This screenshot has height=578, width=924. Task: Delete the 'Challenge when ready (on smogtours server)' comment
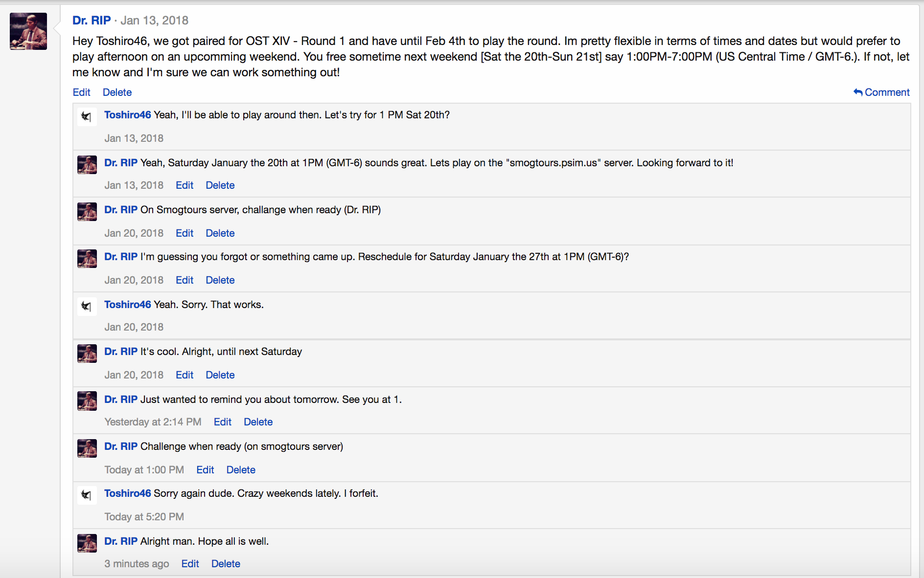[241, 470]
